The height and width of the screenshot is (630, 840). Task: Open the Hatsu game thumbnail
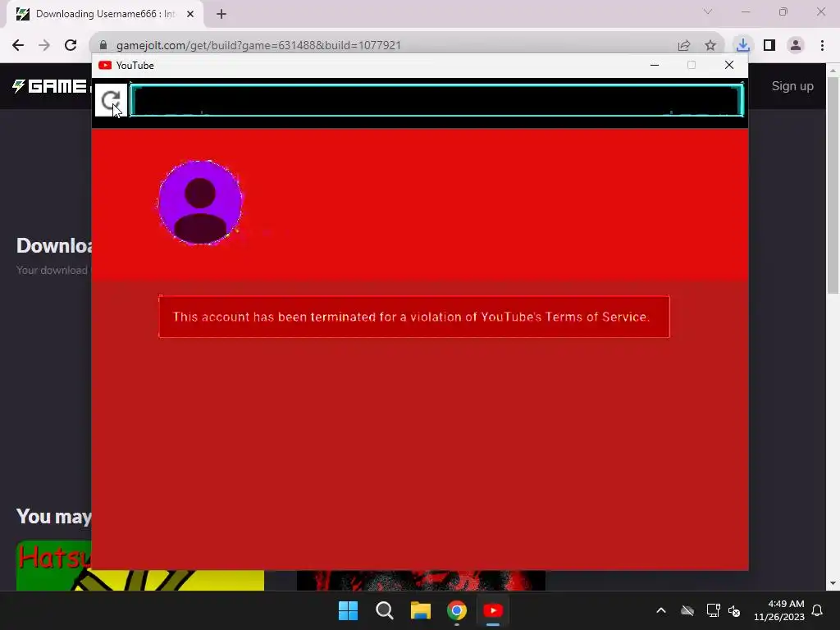(139, 566)
